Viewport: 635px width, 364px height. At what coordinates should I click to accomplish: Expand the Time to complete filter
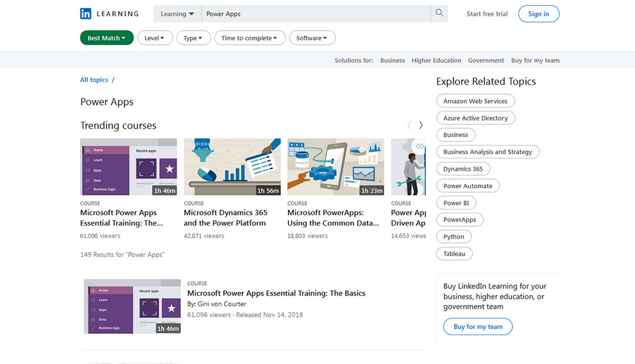tap(250, 38)
